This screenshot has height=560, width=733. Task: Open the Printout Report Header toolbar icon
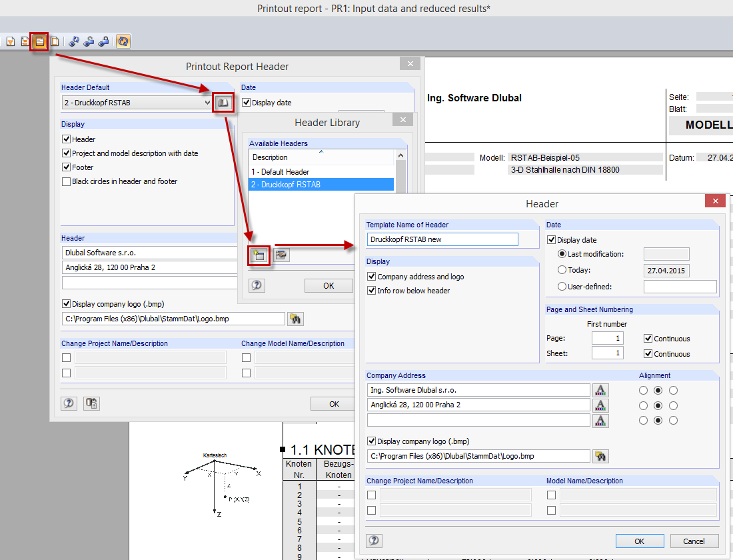39,41
